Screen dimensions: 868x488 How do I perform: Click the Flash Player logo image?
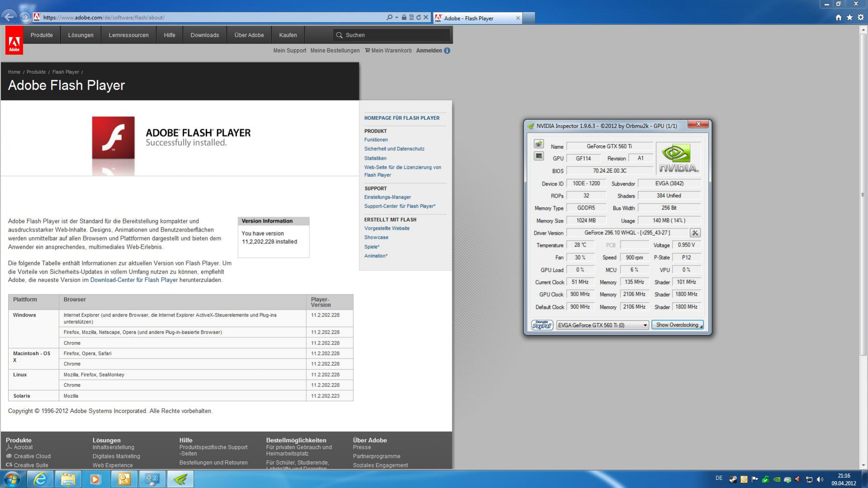point(113,137)
